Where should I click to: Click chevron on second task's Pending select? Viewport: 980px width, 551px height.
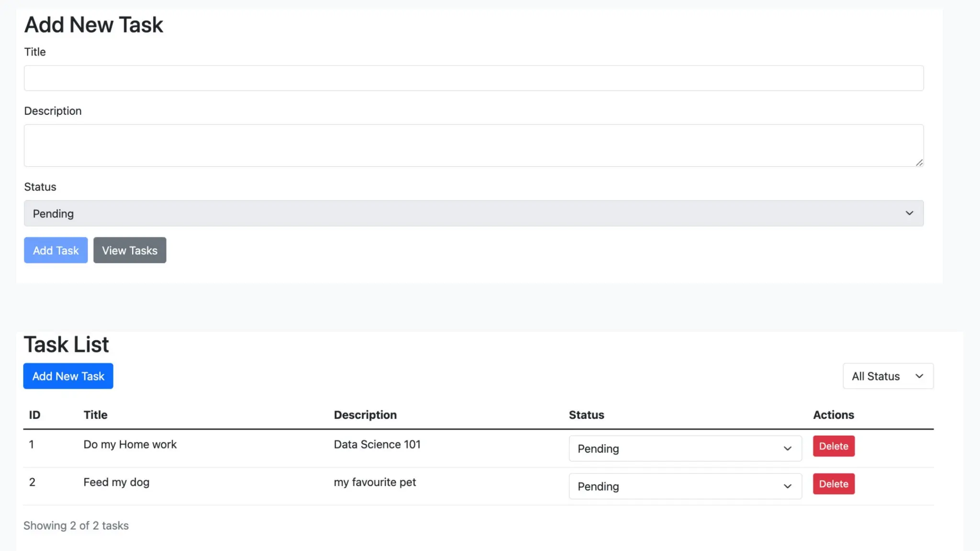pos(787,486)
